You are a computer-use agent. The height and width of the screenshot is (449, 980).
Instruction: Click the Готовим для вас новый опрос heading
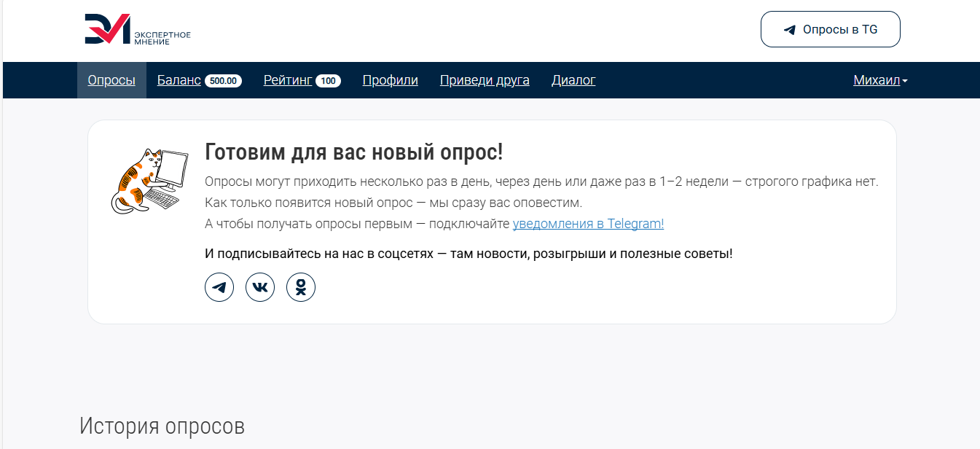354,153
